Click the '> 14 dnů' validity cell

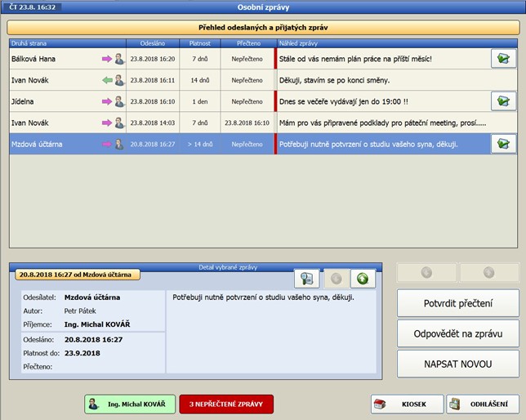(200, 144)
